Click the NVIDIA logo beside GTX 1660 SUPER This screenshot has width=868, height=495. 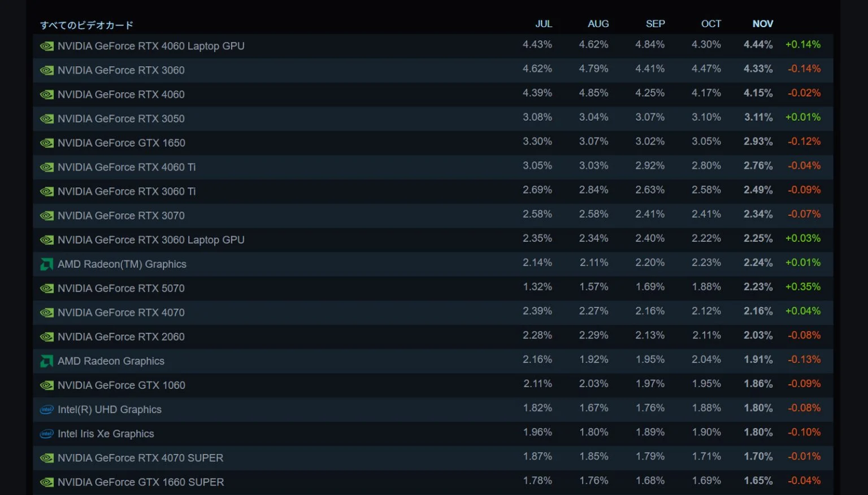(x=47, y=482)
